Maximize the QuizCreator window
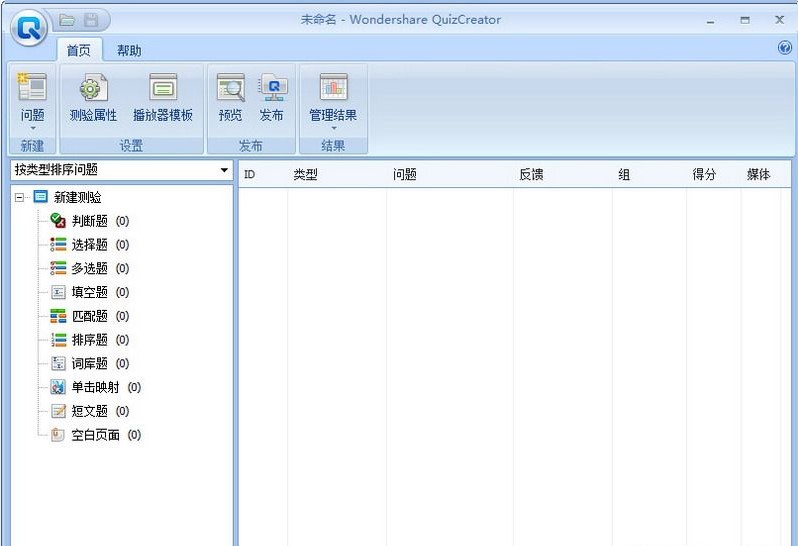 pos(745,20)
